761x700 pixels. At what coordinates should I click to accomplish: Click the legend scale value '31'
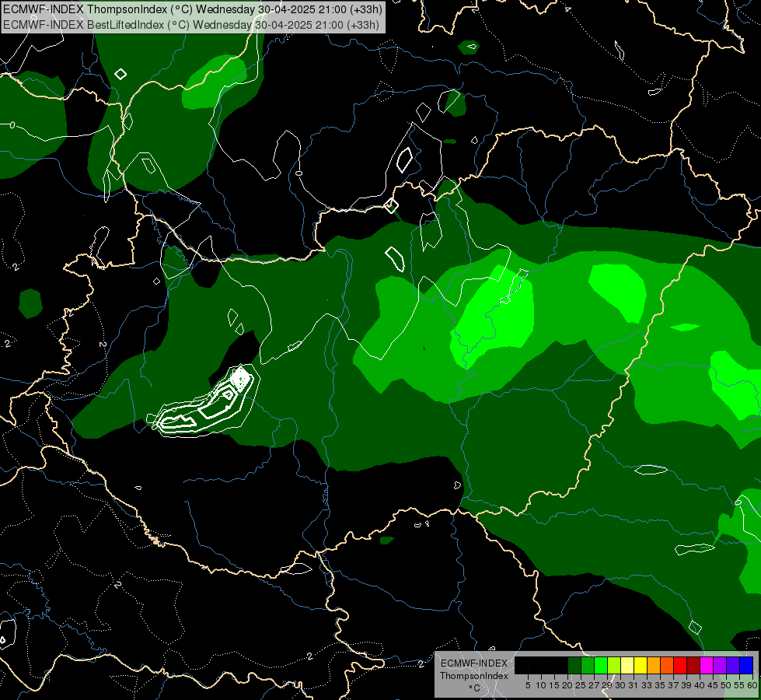(634, 685)
